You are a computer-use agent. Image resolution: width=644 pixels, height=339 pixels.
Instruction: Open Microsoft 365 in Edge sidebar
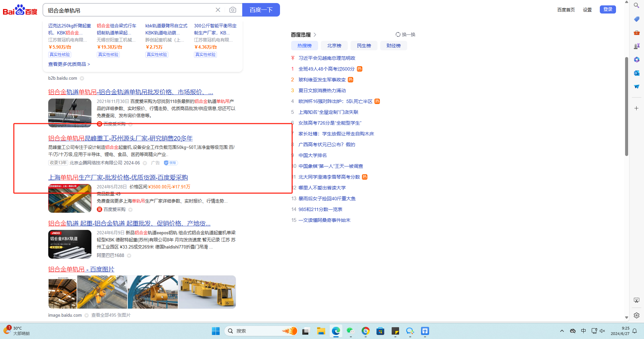coord(637,60)
